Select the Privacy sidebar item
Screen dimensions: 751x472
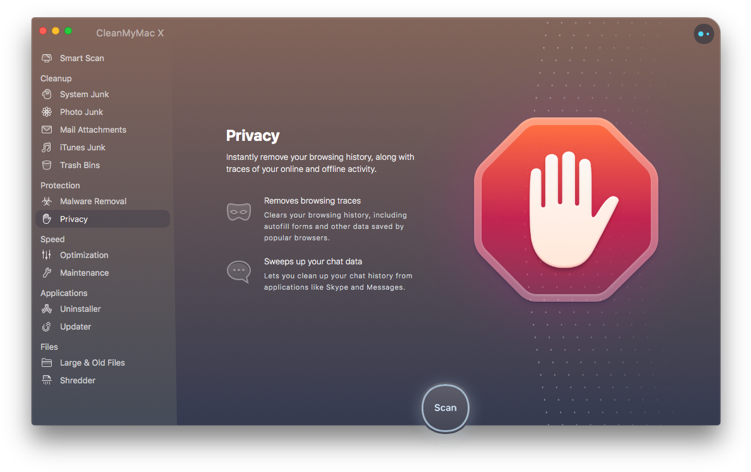click(x=103, y=219)
